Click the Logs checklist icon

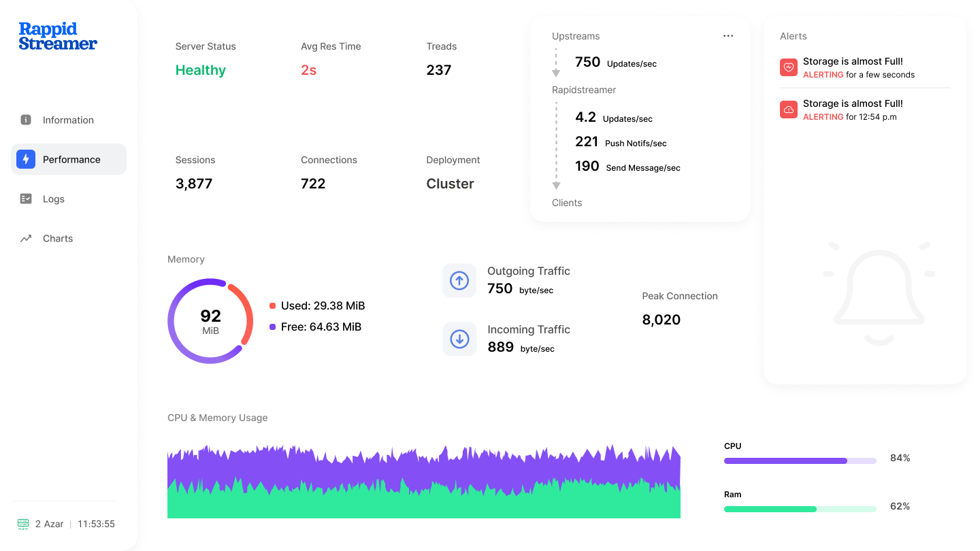[26, 199]
